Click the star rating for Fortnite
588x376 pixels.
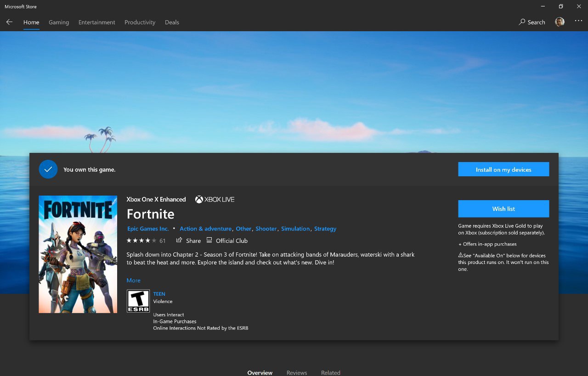(x=141, y=241)
